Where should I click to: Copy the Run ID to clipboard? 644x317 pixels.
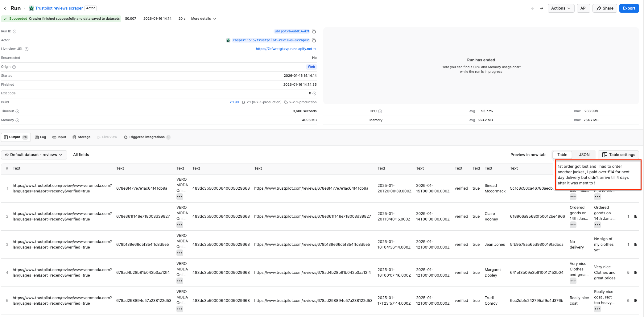314,31
